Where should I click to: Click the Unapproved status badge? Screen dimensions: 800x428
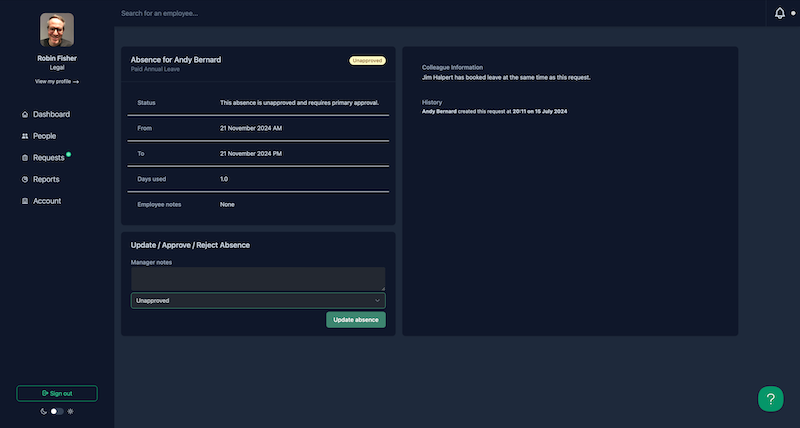pyautogui.click(x=367, y=60)
